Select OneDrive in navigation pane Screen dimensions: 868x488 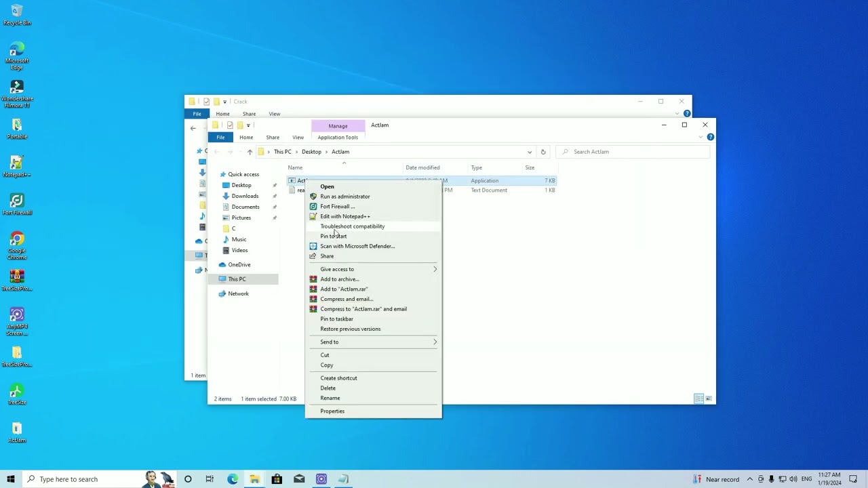[239, 264]
